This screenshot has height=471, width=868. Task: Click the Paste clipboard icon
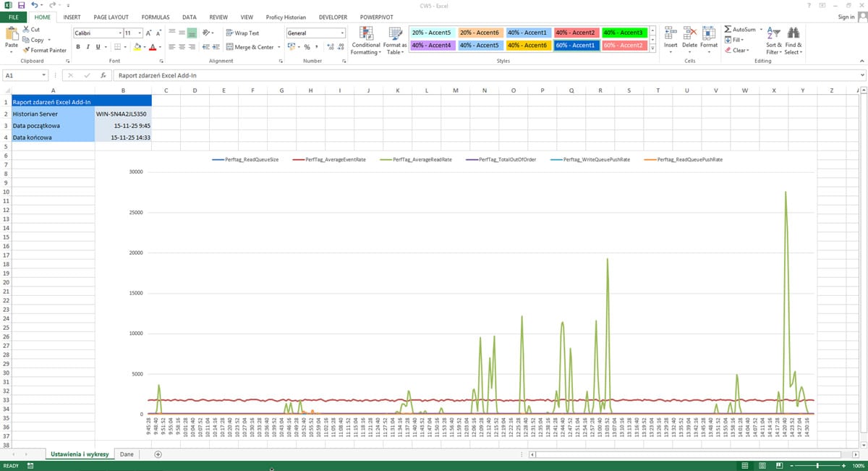pyautogui.click(x=12, y=34)
